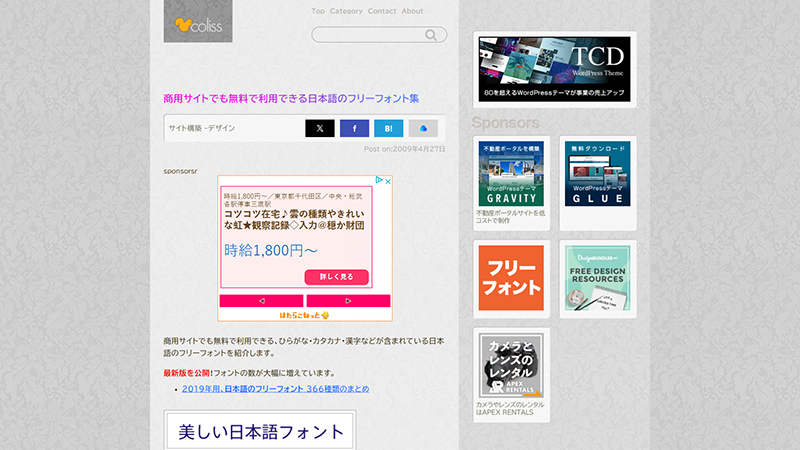Click the coliss squirrel logo
The image size is (800, 450).
click(198, 22)
